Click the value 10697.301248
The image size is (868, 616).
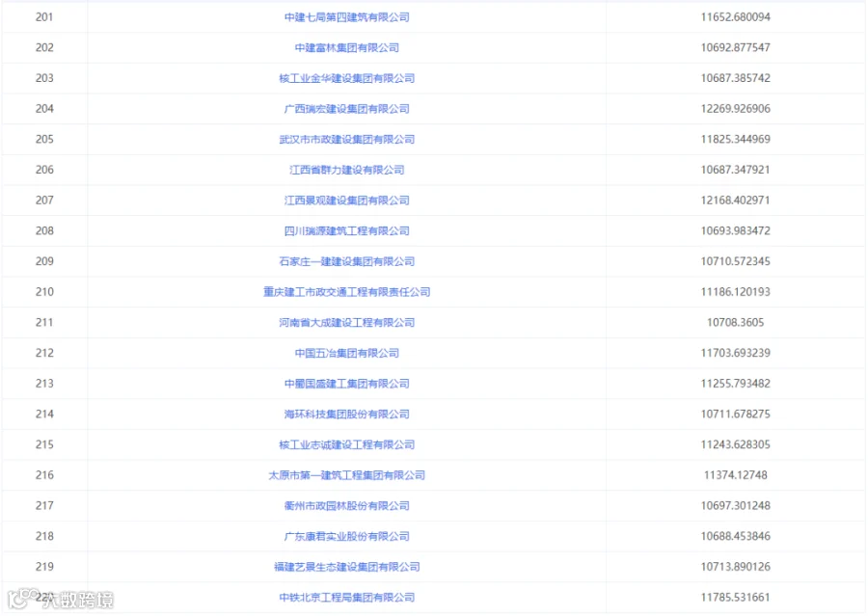pos(735,505)
